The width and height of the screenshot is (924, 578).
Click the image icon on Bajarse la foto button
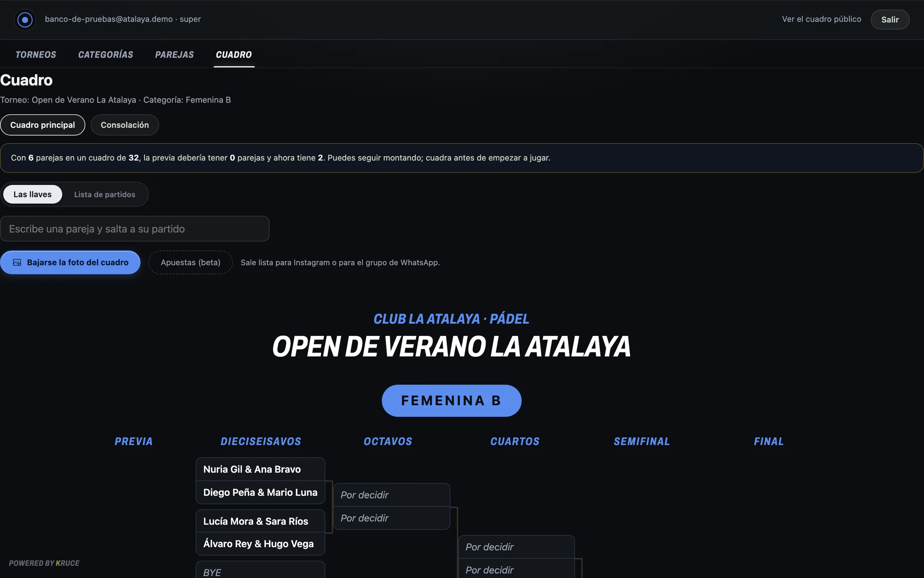pyautogui.click(x=17, y=262)
